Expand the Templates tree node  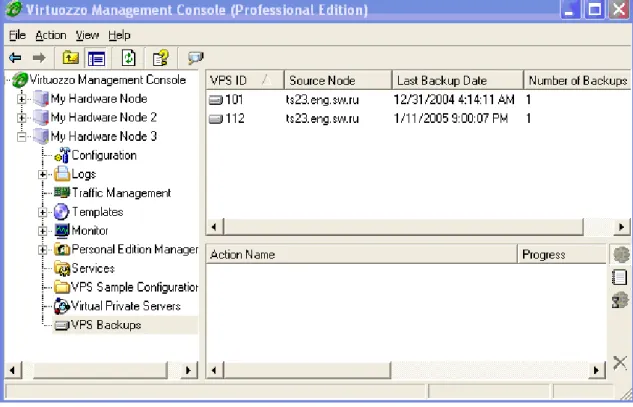[43, 212]
